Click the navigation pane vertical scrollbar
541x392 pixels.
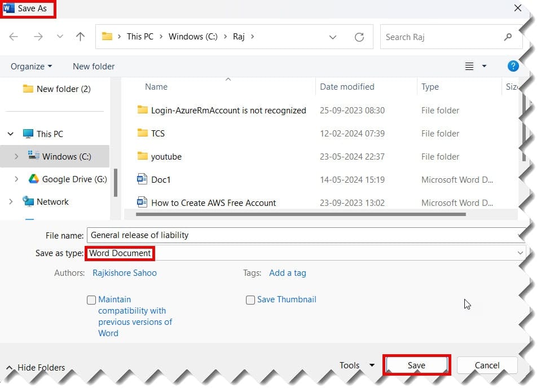pyautogui.click(x=116, y=183)
